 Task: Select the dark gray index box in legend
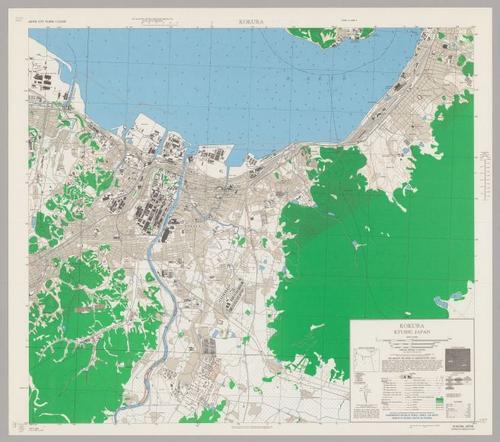(458, 360)
